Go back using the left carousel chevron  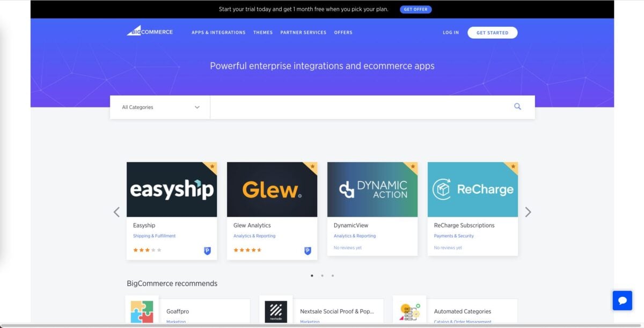(x=116, y=212)
